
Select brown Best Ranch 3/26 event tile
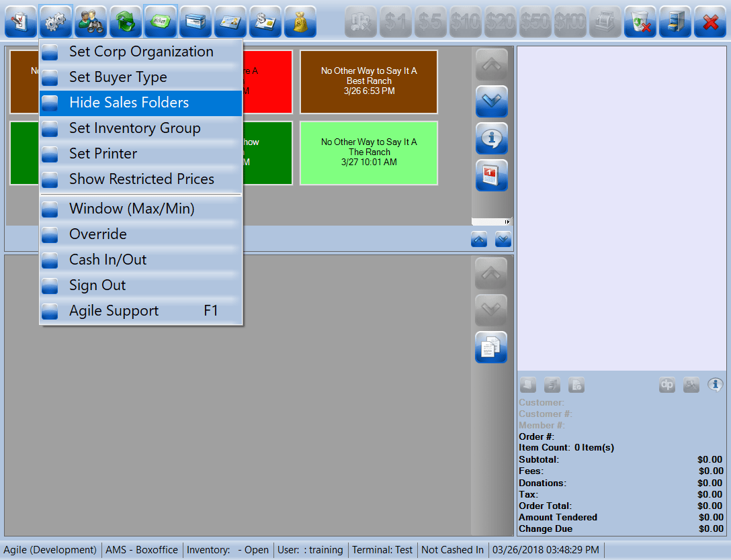(369, 81)
